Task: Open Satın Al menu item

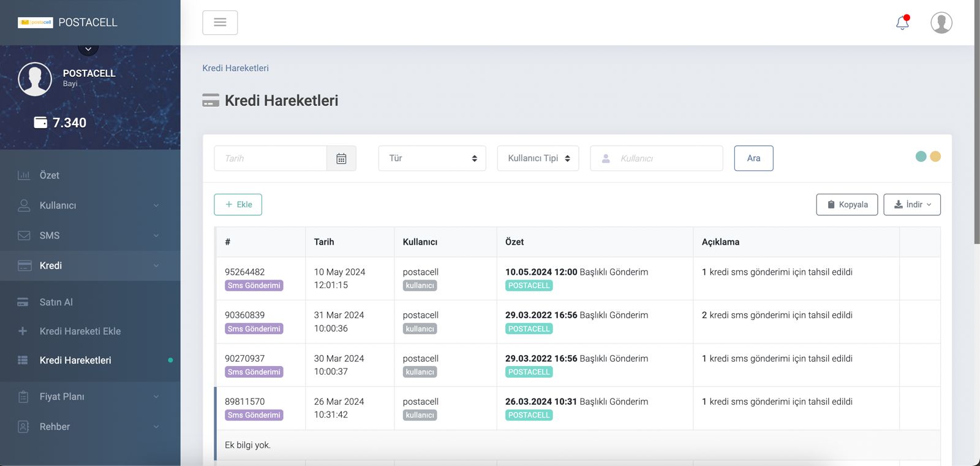Action: point(90,302)
